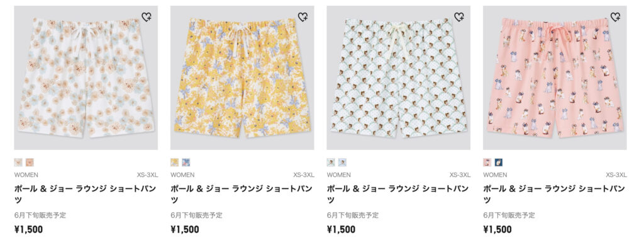Favorite the yellow floral shorts with heart icon
The height and width of the screenshot is (247, 644).
click(303, 17)
